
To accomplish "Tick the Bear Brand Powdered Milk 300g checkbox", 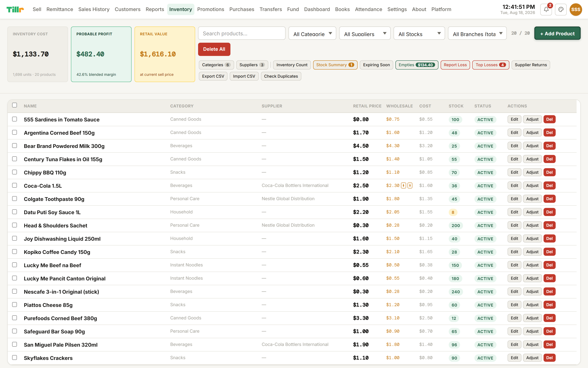I will (x=15, y=146).
